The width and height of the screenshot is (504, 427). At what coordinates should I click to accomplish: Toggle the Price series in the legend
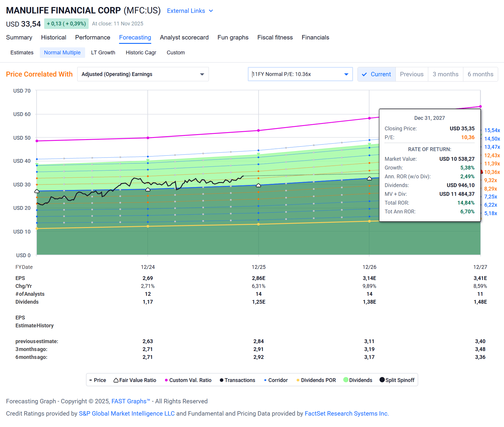point(98,380)
